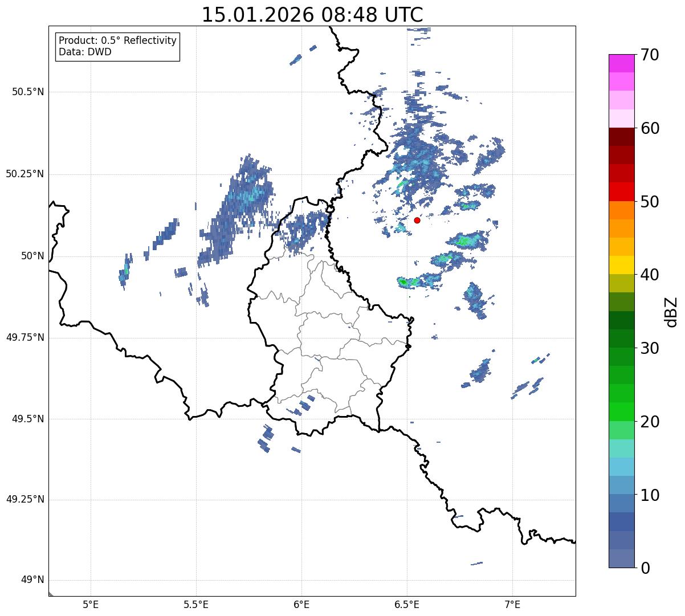The height and width of the screenshot is (616, 685).
Task: Click the "49°N" latitude label
Action: click(32, 580)
